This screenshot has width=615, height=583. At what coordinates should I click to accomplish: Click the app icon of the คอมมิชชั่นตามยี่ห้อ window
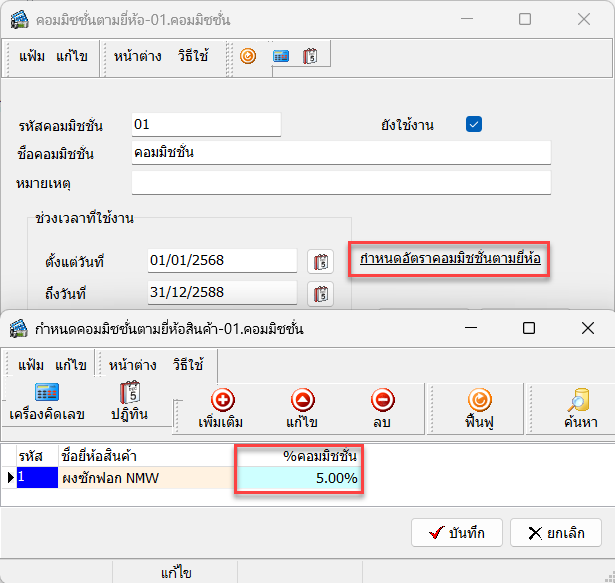20,19
